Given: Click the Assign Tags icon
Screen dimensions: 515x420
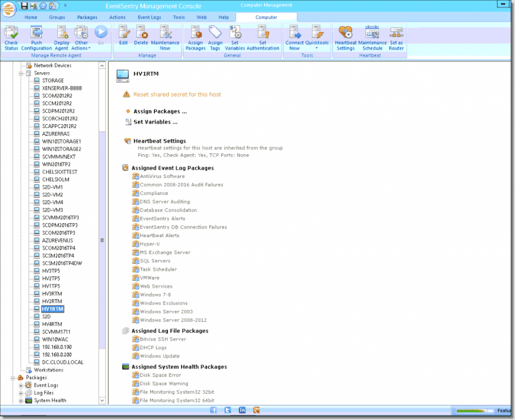Looking at the screenshot, I should [215, 38].
